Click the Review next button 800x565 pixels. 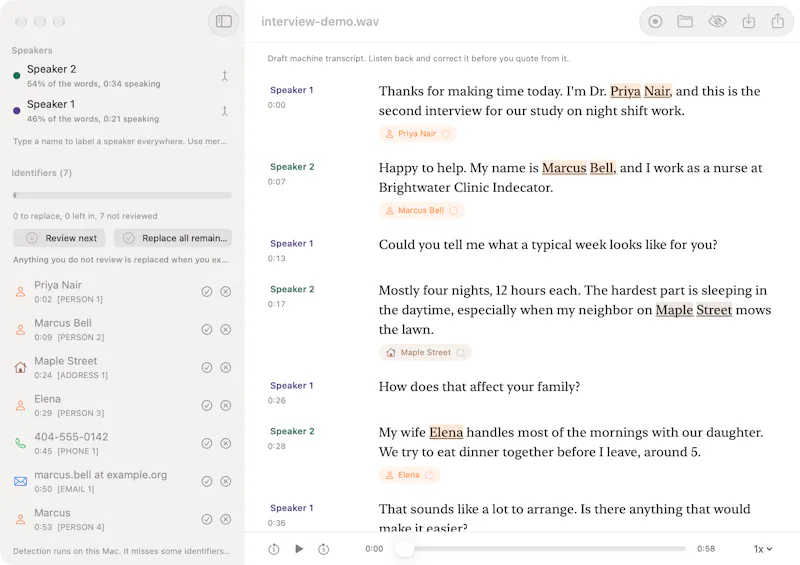pos(59,238)
